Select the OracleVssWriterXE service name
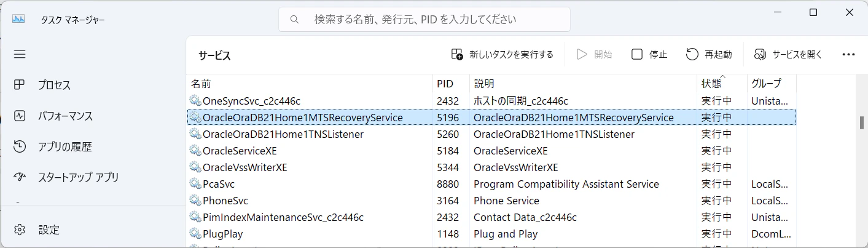 coord(245,167)
